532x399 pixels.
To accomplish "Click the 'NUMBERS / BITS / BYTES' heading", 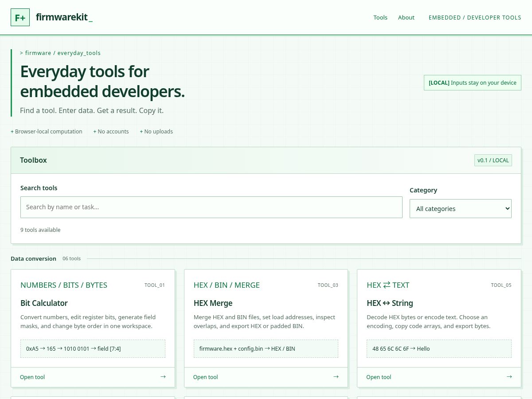I will click(64, 285).
